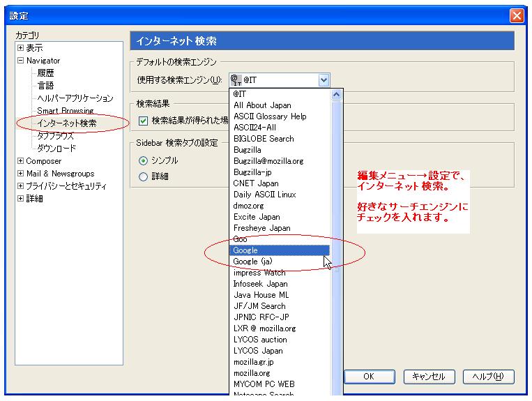
Task: Pick Bugzilla@mozilla.org search engine
Action: tap(280, 161)
